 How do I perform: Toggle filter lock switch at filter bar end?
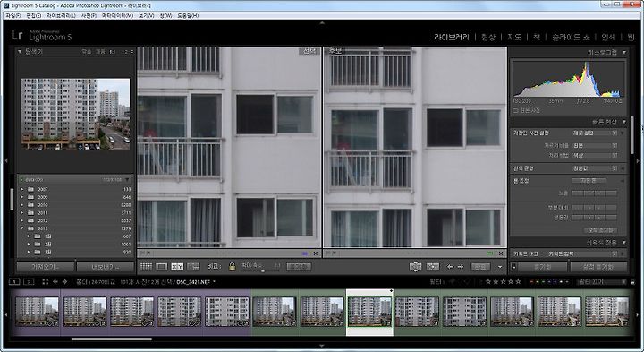(x=632, y=282)
